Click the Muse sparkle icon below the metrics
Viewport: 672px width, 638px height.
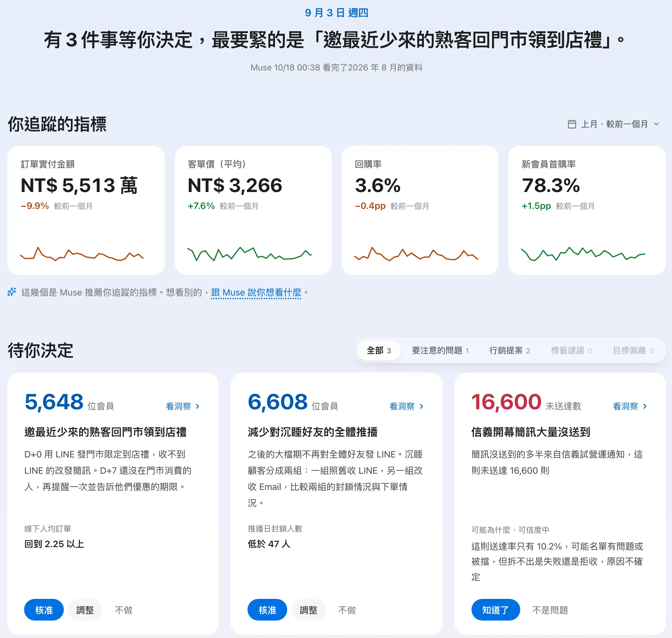[x=12, y=292]
